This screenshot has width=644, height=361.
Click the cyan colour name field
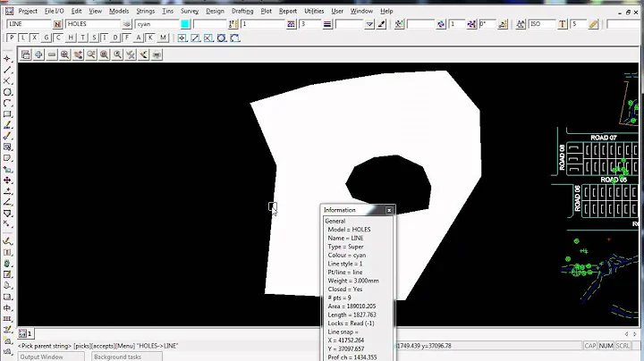[x=157, y=24]
